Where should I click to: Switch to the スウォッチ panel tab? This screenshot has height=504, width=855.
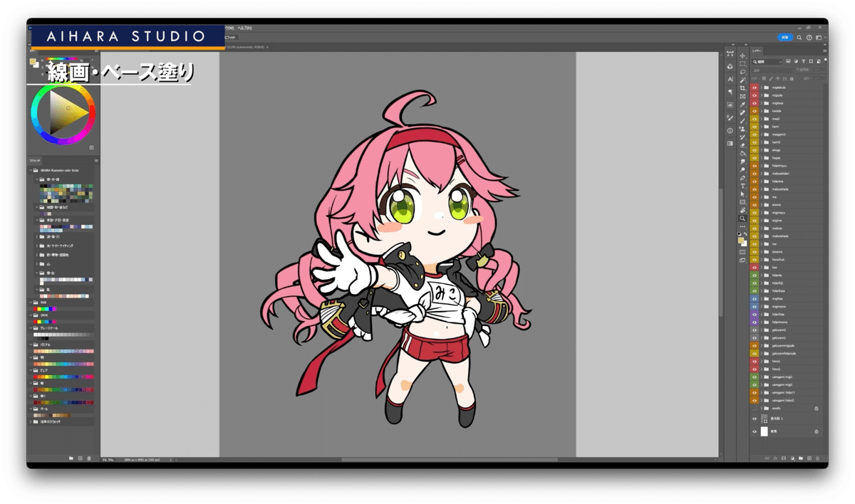click(x=35, y=161)
